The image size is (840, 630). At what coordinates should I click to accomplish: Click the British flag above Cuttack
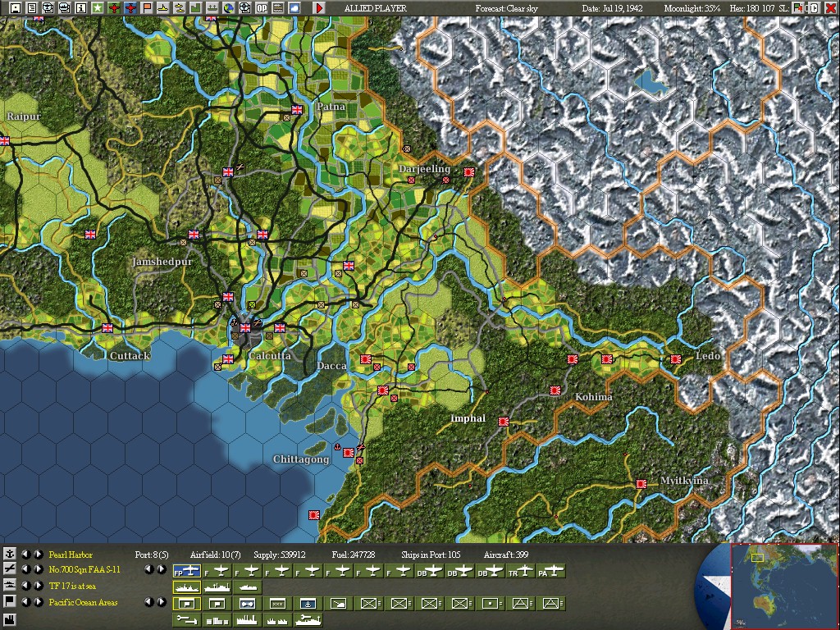107,328
